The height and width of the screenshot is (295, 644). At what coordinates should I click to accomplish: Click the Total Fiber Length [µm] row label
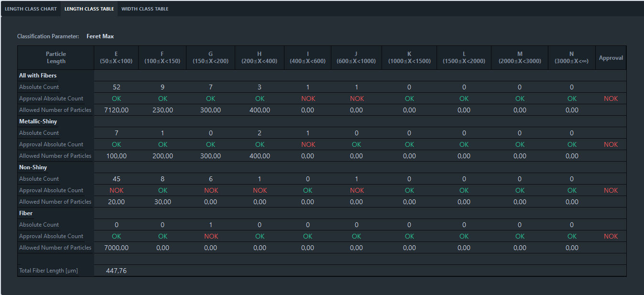[48, 271]
